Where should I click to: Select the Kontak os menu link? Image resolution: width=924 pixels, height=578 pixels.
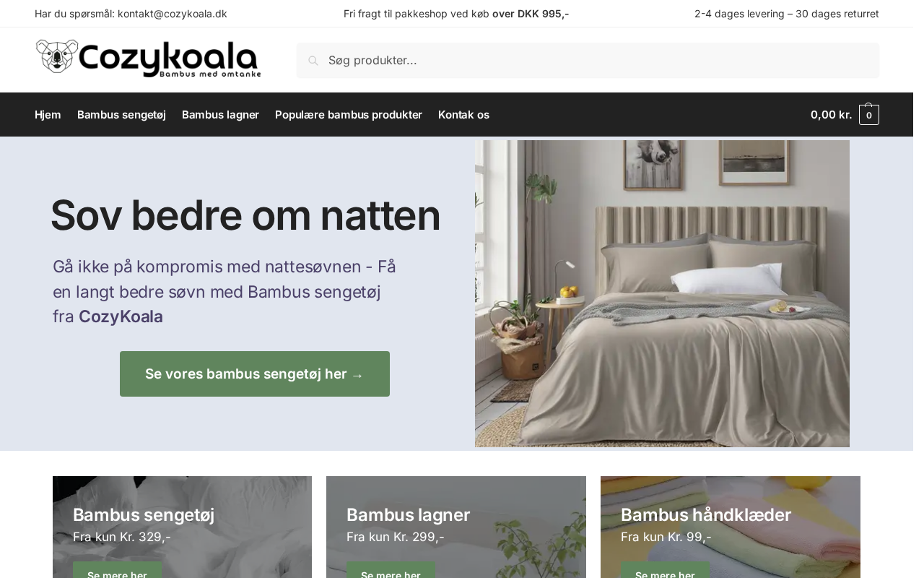(x=463, y=115)
